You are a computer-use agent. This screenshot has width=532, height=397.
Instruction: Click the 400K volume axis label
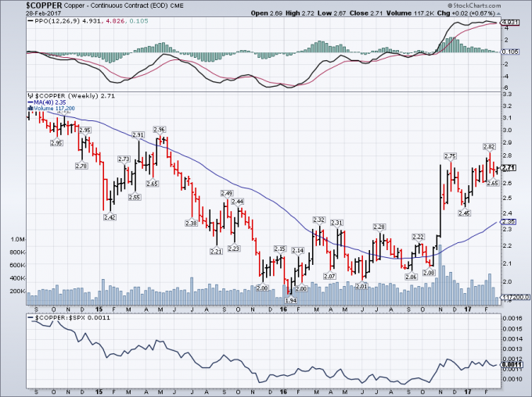18,278
